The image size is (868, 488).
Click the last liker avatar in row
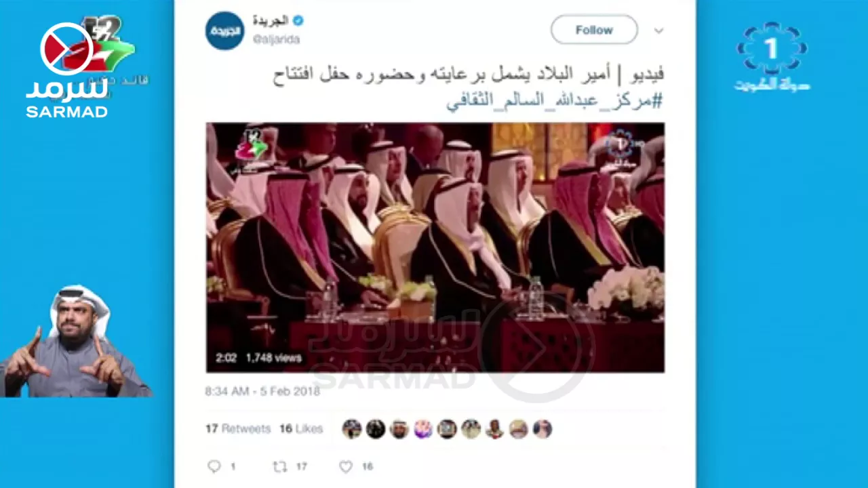click(542, 429)
